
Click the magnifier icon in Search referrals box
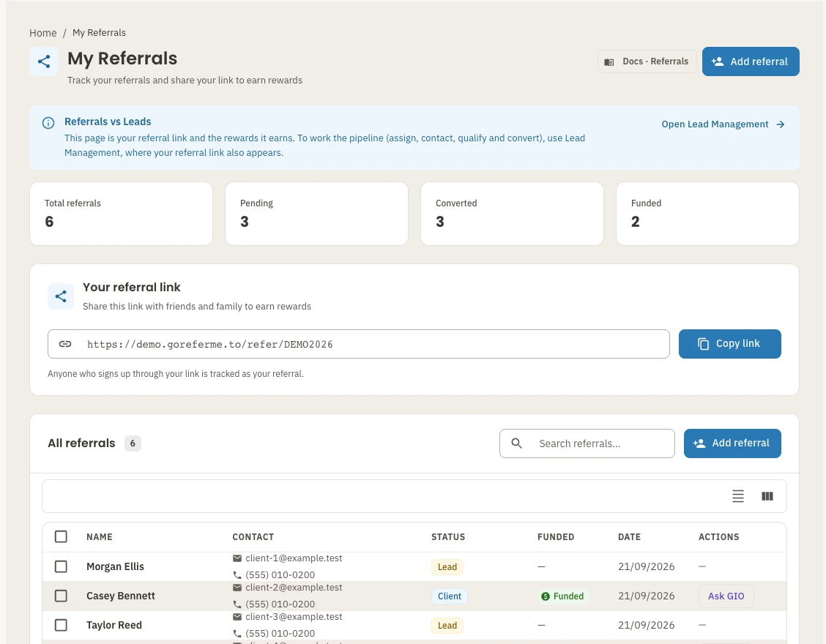coord(517,443)
